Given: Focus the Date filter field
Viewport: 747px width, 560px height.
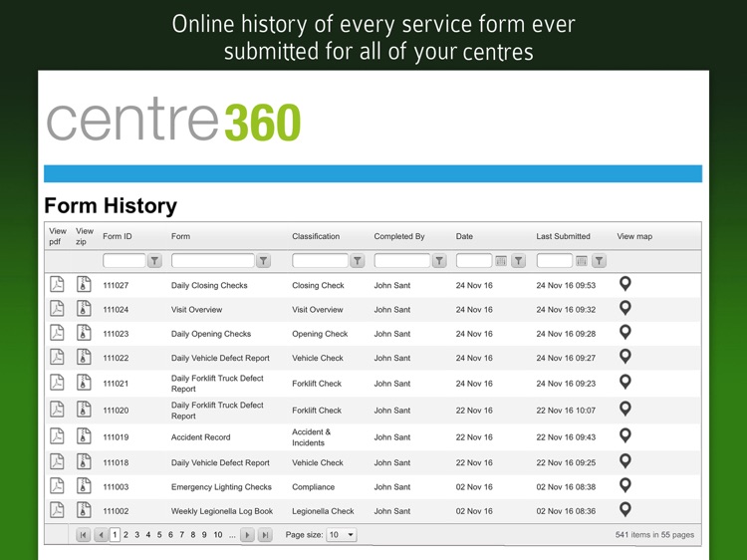Looking at the screenshot, I should (474, 261).
